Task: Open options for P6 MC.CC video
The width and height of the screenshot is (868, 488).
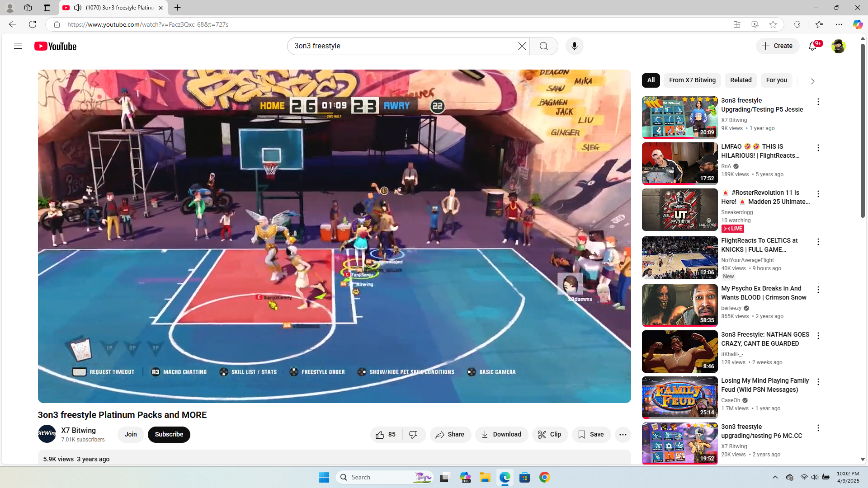Action: [818, 428]
